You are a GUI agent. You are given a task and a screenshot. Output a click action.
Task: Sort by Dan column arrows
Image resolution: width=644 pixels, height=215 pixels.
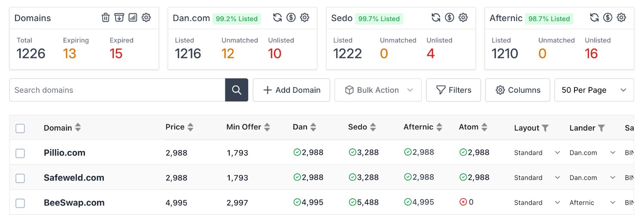pyautogui.click(x=313, y=127)
